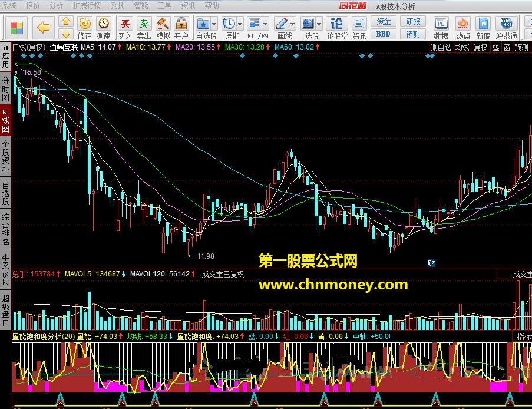532x409 pixels.
Task: Run the 测速 speed test
Action: pyautogui.click(x=104, y=28)
